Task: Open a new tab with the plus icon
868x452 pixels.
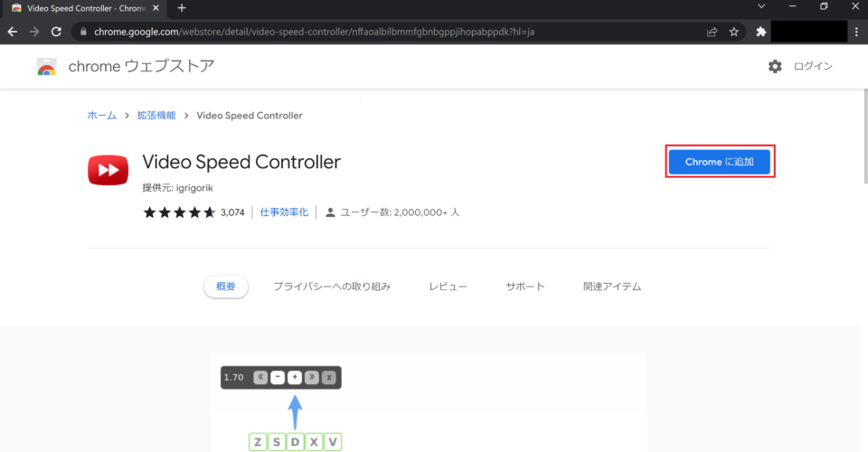Action: coord(182,8)
